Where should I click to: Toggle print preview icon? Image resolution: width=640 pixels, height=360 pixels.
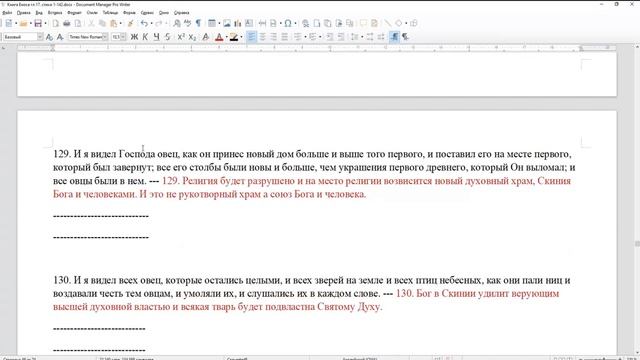point(78,24)
